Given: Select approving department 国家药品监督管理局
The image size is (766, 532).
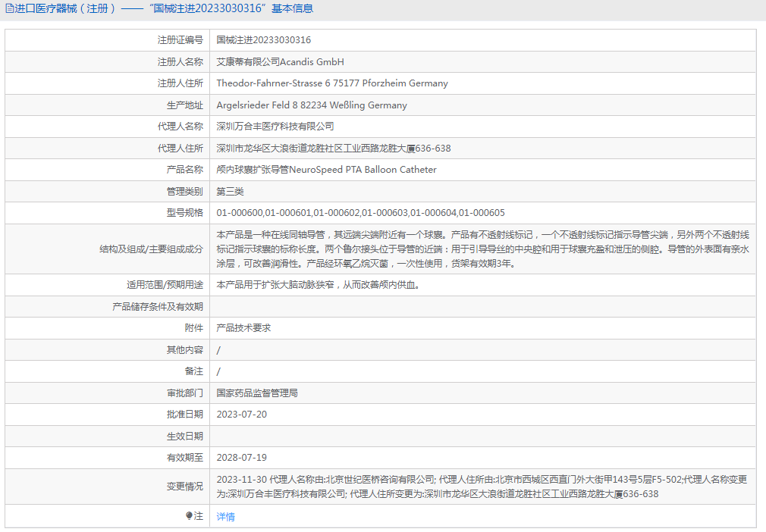Looking at the screenshot, I should [x=257, y=393].
